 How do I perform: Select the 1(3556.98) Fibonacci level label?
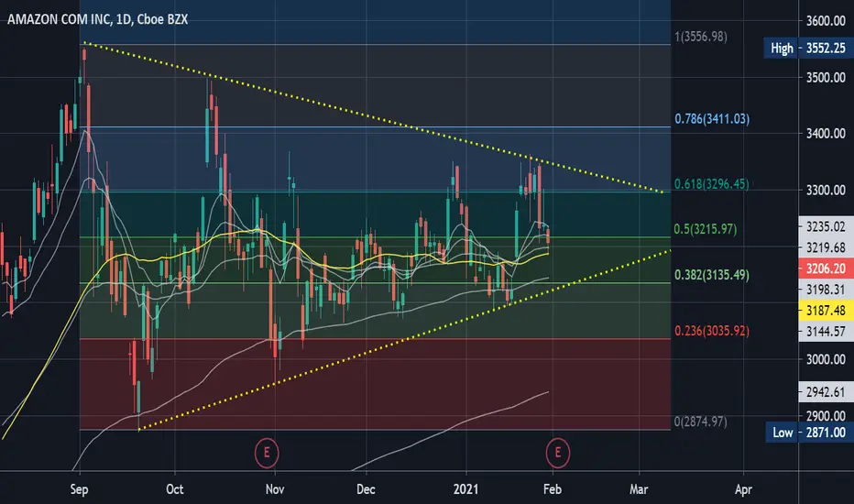[x=700, y=37]
